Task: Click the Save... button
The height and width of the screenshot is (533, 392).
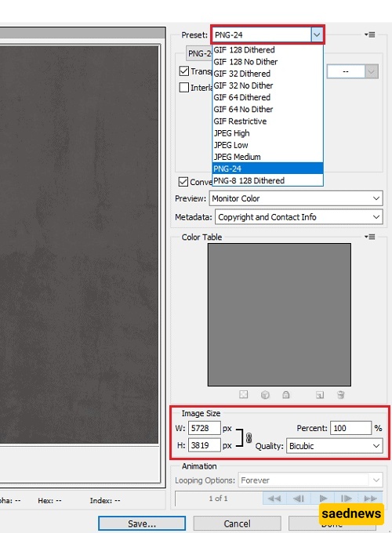Action: point(142,524)
